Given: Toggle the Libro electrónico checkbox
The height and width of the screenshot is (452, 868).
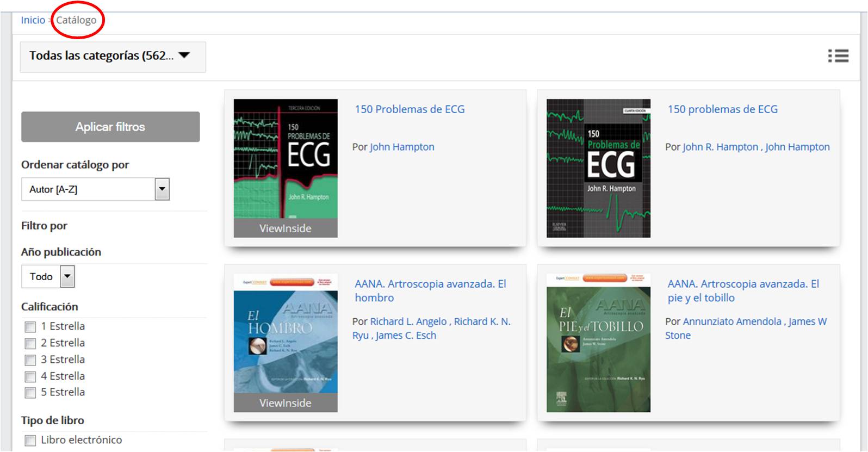Looking at the screenshot, I should (30, 441).
